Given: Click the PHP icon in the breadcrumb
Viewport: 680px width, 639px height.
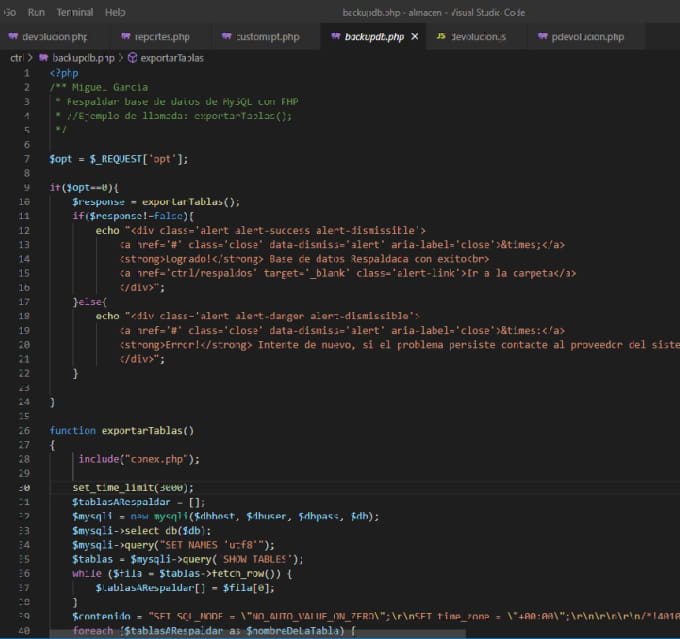Looking at the screenshot, I should (x=43, y=58).
